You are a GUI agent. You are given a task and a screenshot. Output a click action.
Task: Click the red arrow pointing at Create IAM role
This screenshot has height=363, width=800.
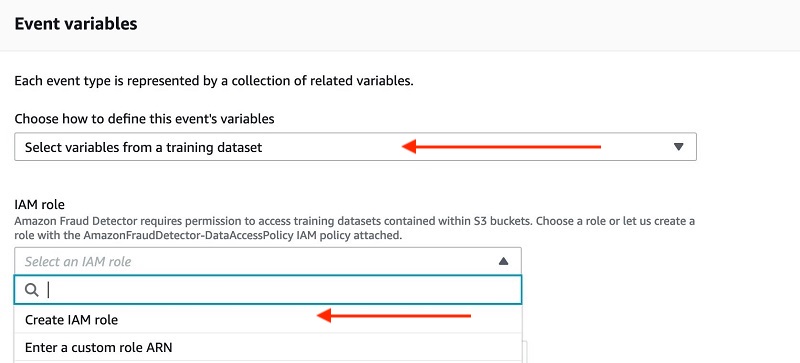tap(393, 316)
